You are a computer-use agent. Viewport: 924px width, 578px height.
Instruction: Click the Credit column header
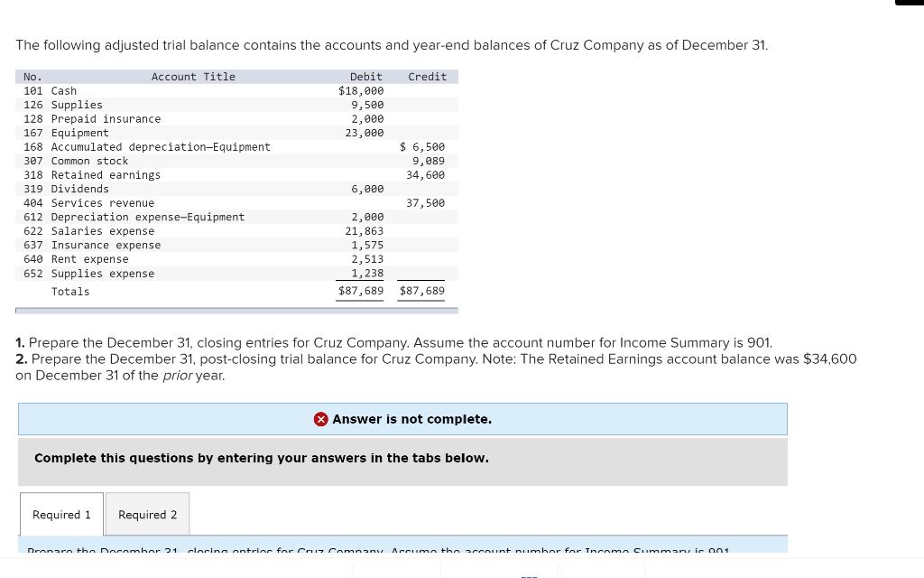[427, 77]
